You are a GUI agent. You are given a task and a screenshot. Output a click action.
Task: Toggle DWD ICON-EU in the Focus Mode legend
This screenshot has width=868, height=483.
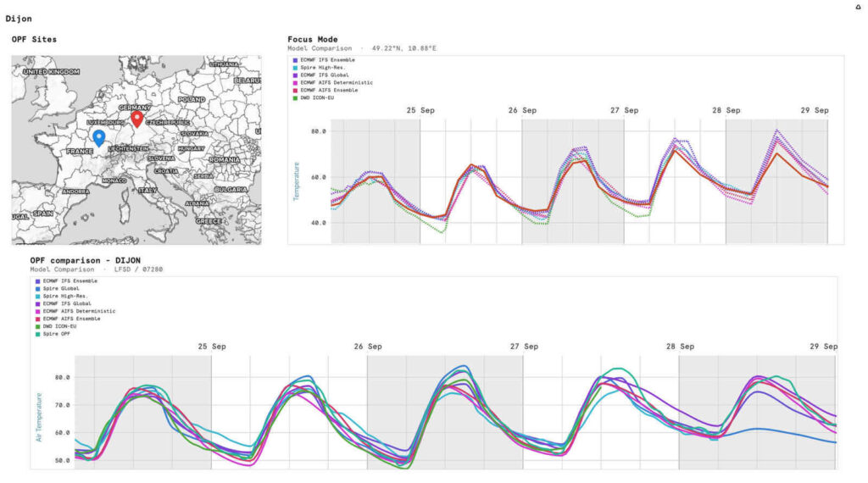(x=314, y=98)
